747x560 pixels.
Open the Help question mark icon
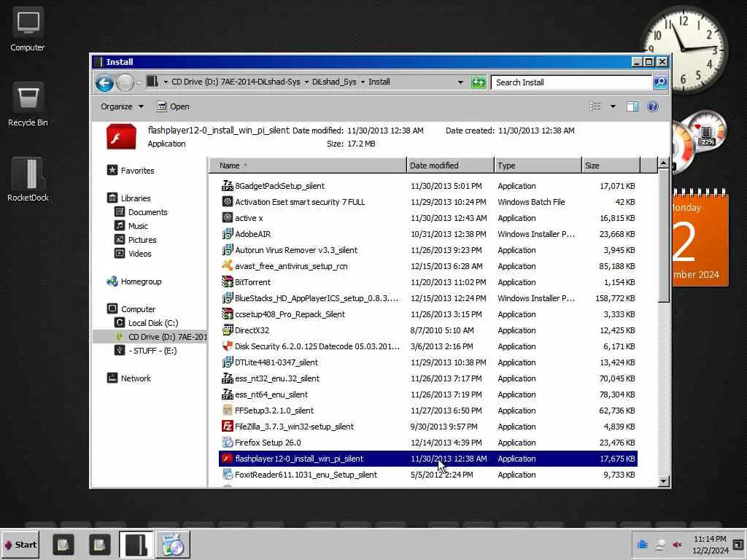pos(653,106)
